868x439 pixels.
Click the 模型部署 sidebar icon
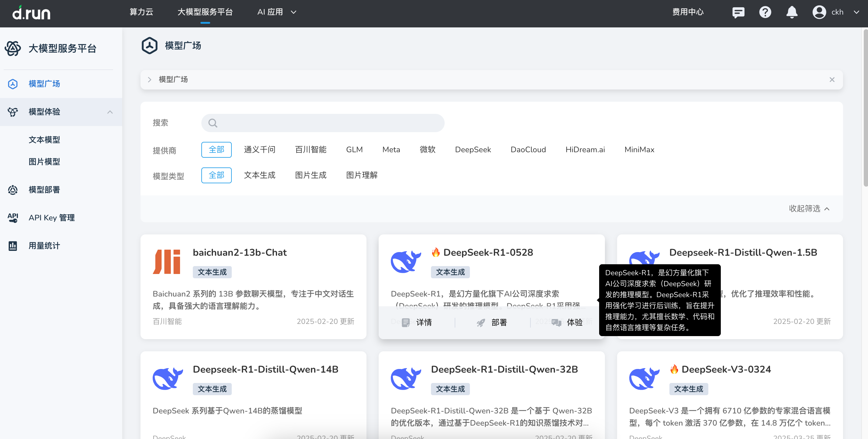tap(13, 190)
